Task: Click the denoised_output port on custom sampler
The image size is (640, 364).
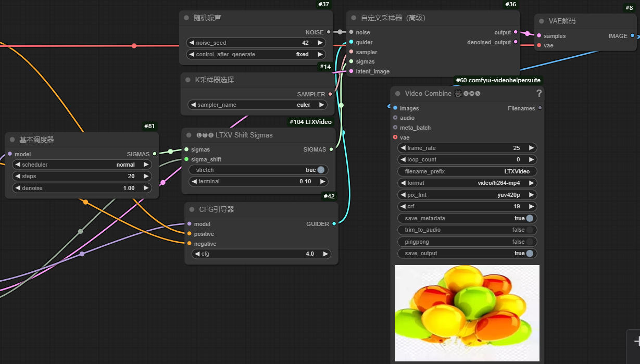Action: [516, 42]
